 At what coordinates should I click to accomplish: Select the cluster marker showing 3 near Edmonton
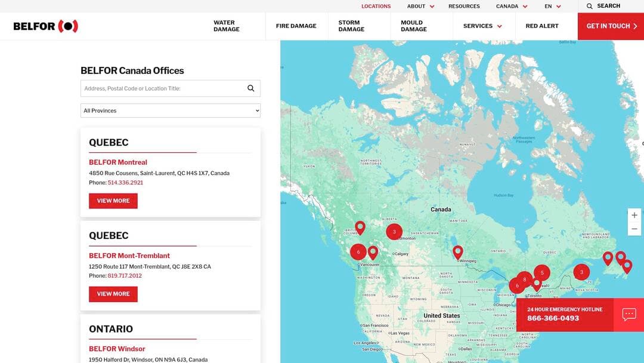394,232
